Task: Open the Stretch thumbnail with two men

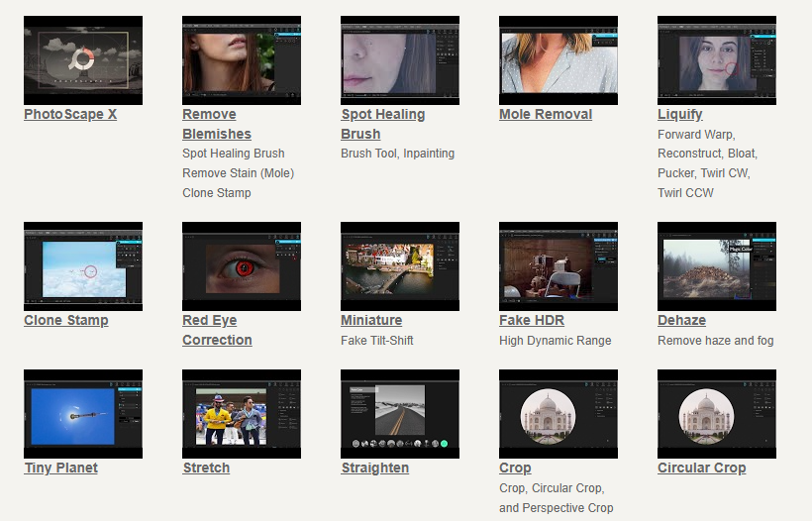Action: click(242, 414)
